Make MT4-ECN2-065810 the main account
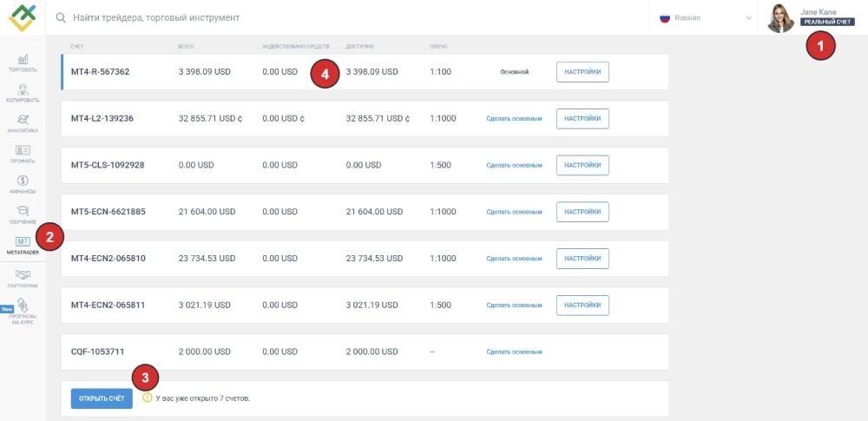The width and height of the screenshot is (868, 421). click(x=514, y=258)
